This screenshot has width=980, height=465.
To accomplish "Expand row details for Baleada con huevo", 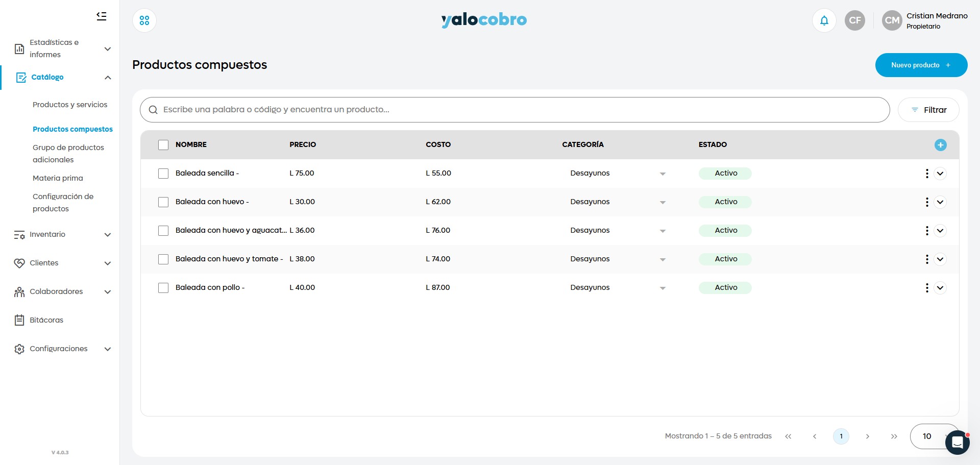I will click(940, 202).
